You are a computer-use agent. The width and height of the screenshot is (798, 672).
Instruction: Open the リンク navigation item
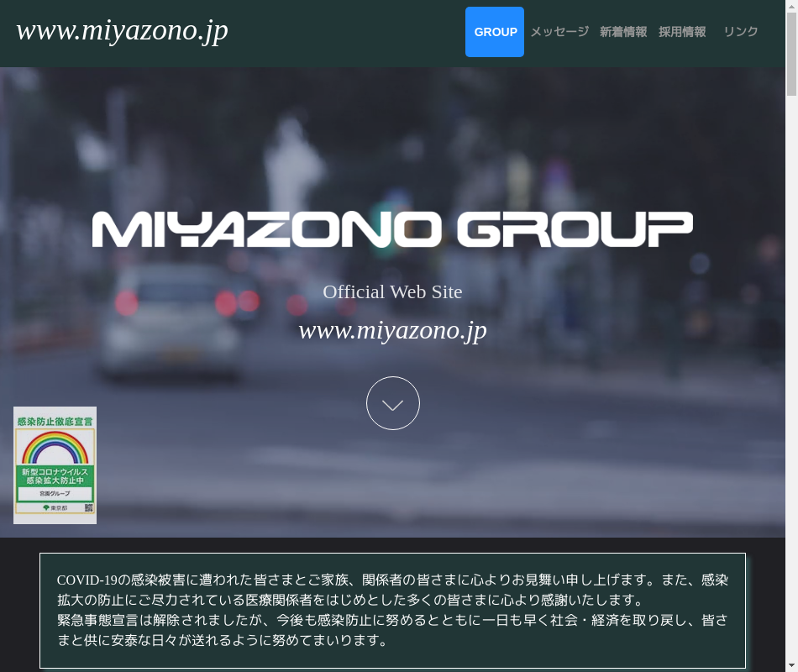[741, 32]
